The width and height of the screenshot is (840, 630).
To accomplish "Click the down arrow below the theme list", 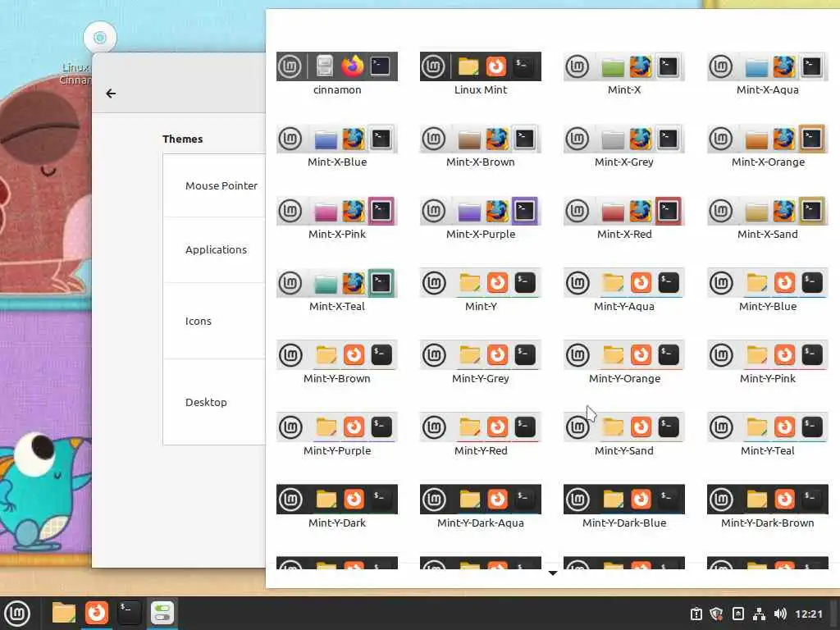I will [x=553, y=573].
